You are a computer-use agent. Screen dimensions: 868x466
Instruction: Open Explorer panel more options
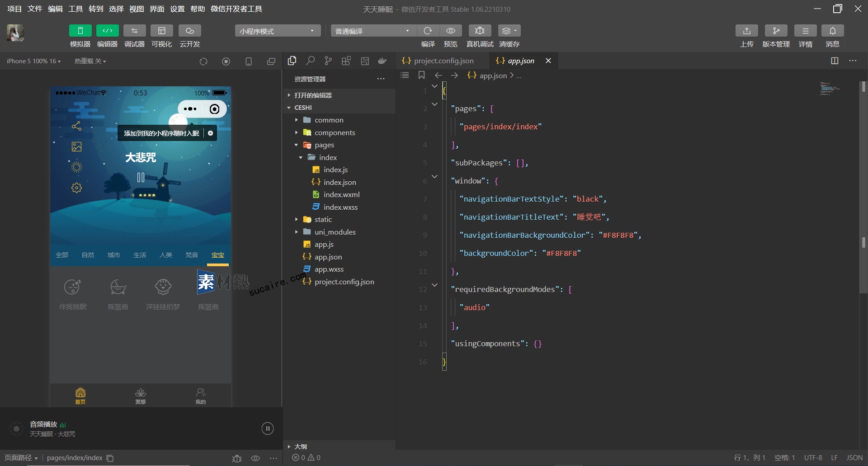pos(381,79)
